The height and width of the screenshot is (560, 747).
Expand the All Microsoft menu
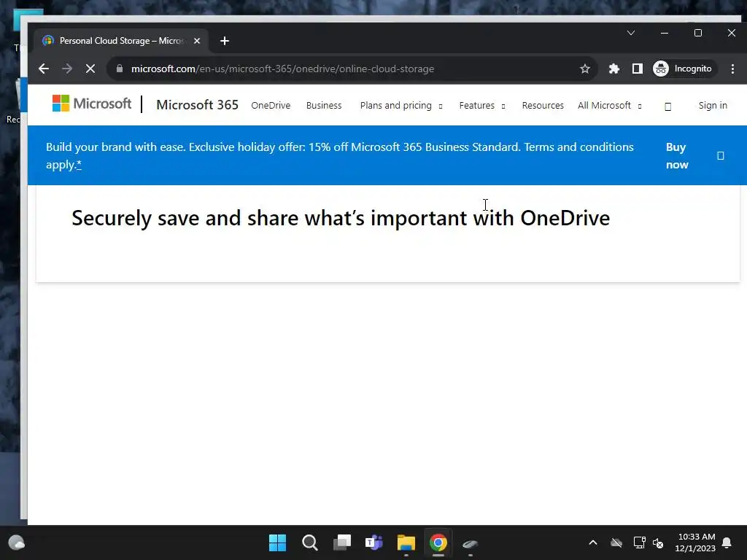pos(609,105)
